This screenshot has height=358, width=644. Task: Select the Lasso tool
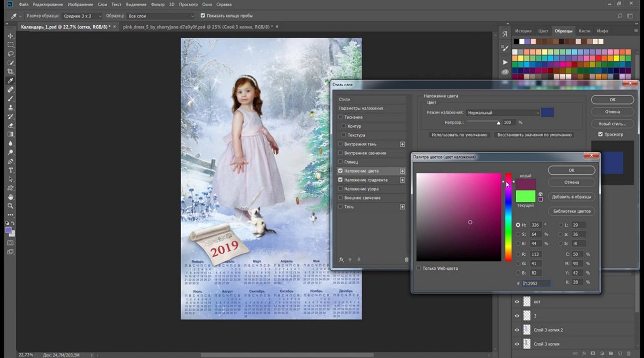(x=11, y=54)
